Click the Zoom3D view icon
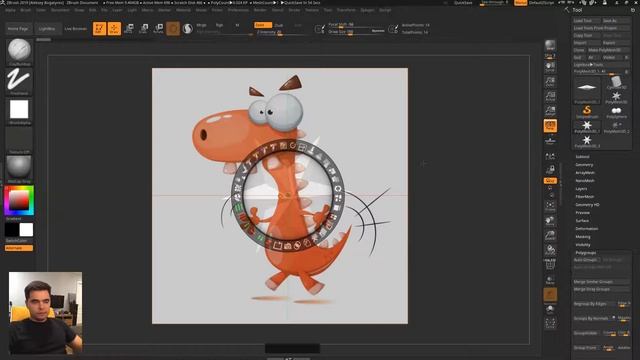The width and height of the screenshot is (640, 360). pos(550,236)
